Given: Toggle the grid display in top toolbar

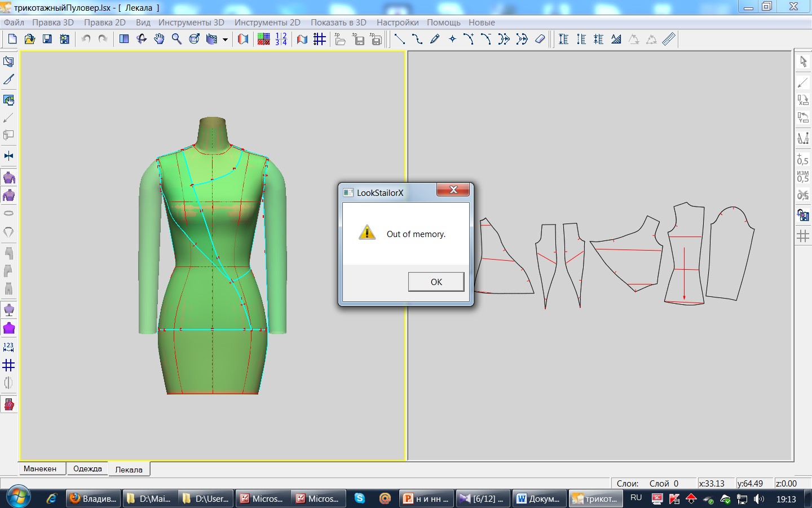Looking at the screenshot, I should point(320,39).
